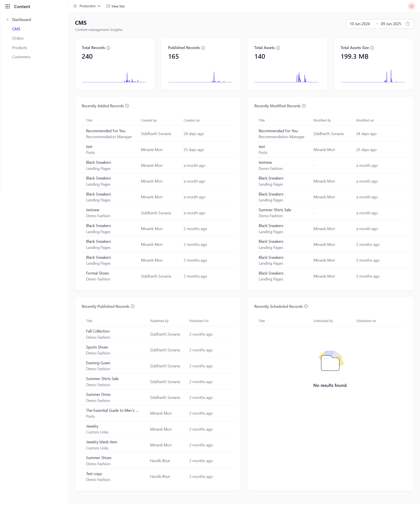Click the info icon near Recently Scheduled Records
The image size is (420, 509).
coord(306,306)
